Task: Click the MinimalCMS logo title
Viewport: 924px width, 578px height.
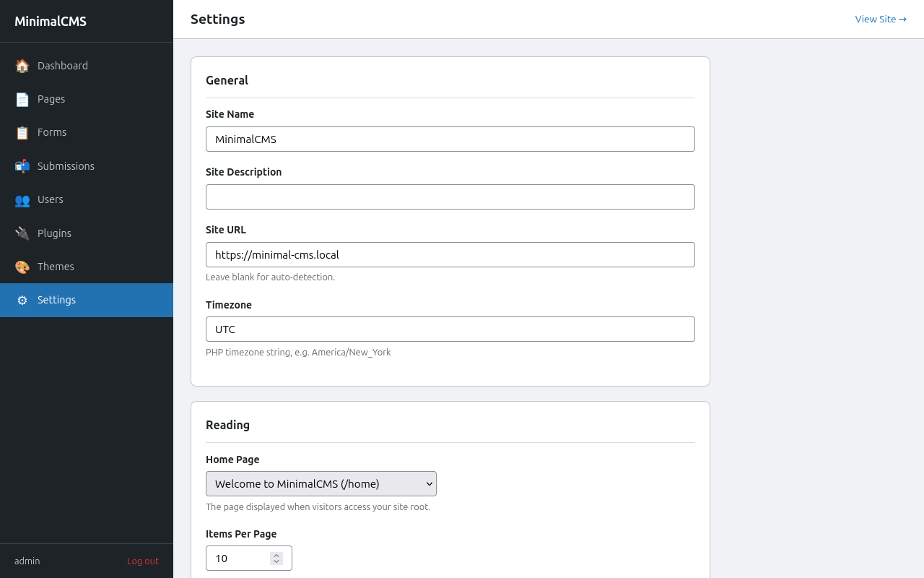Action: click(51, 22)
